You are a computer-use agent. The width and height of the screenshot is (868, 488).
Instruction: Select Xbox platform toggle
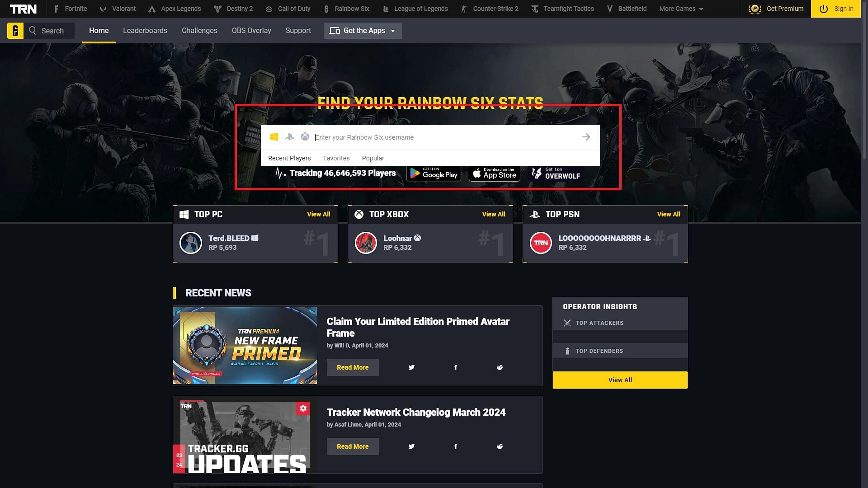305,136
